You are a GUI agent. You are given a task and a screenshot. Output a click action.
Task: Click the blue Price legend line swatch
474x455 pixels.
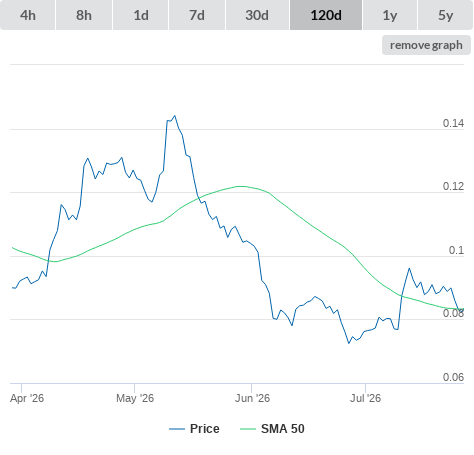click(x=177, y=429)
